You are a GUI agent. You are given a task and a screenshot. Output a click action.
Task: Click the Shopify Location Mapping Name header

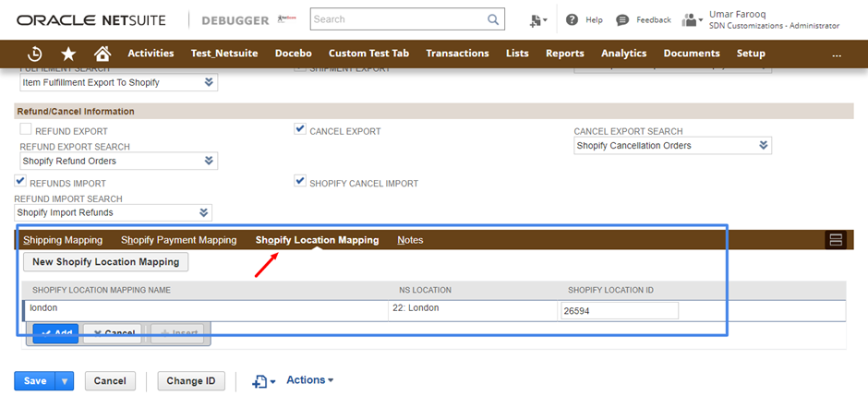[102, 290]
